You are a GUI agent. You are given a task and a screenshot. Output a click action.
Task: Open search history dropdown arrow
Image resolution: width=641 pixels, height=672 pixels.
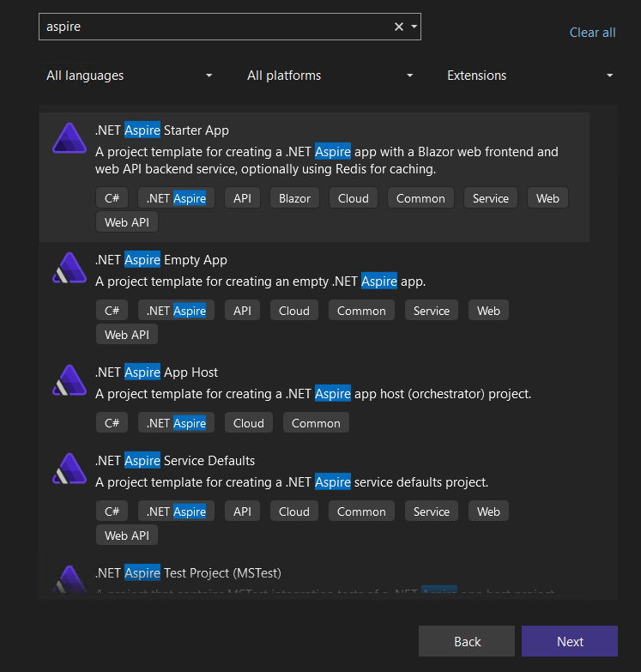pos(414,27)
